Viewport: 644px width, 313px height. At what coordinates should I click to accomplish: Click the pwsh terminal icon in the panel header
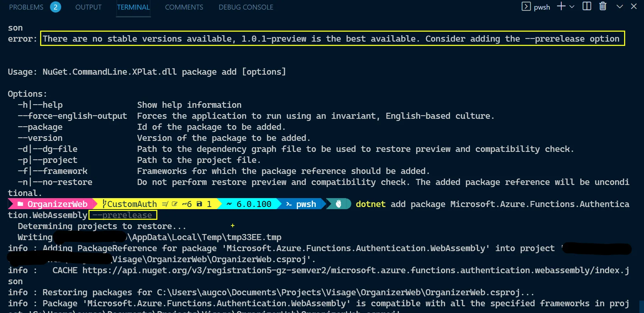coord(526,6)
